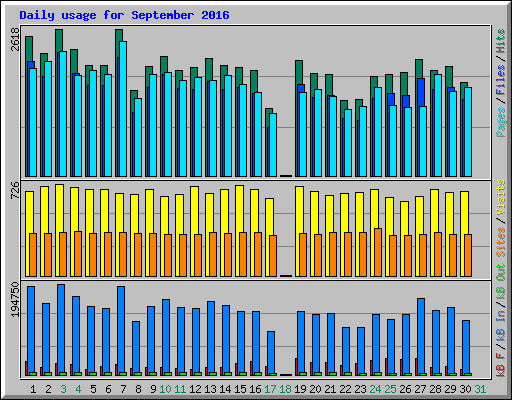Click day label 13 on the x-axis
Image resolution: width=512 pixels, height=400 pixels.
[210, 389]
